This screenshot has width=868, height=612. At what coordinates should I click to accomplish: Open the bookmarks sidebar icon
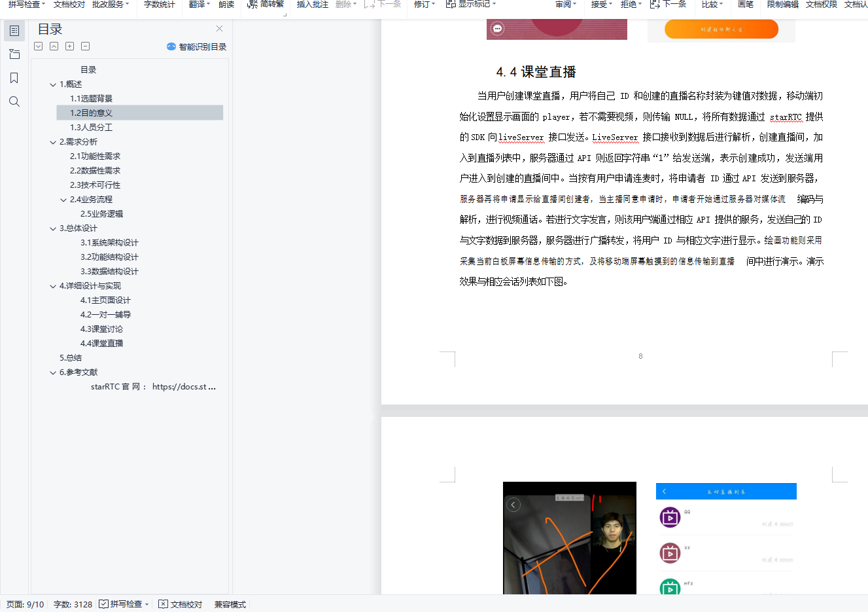(14, 78)
